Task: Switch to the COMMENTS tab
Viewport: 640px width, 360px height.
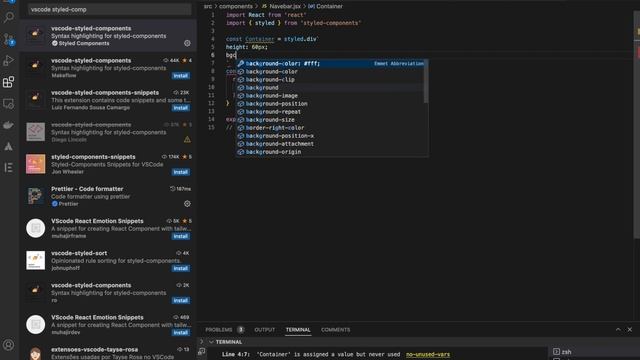Action: coord(336,330)
